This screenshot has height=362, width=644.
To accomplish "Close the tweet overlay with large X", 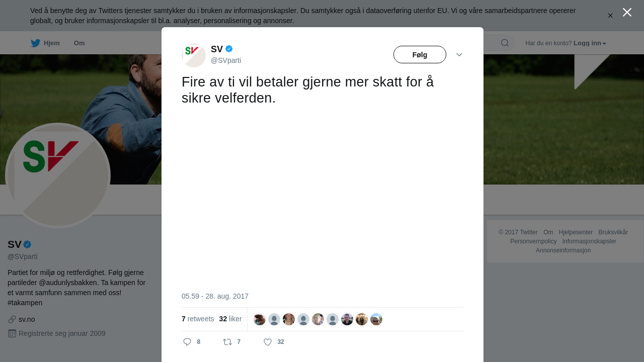I will coord(627,12).
